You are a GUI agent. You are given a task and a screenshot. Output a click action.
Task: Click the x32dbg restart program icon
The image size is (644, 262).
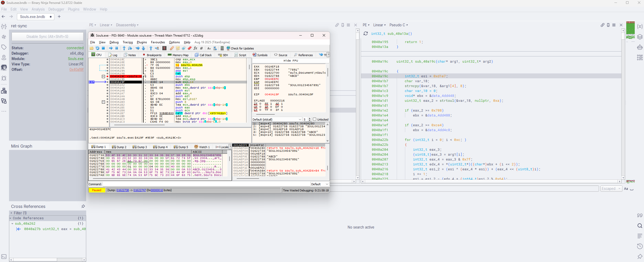click(x=97, y=48)
